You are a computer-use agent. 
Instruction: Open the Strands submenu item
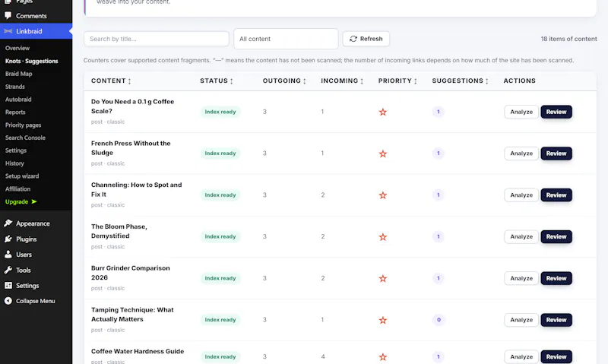click(x=15, y=87)
